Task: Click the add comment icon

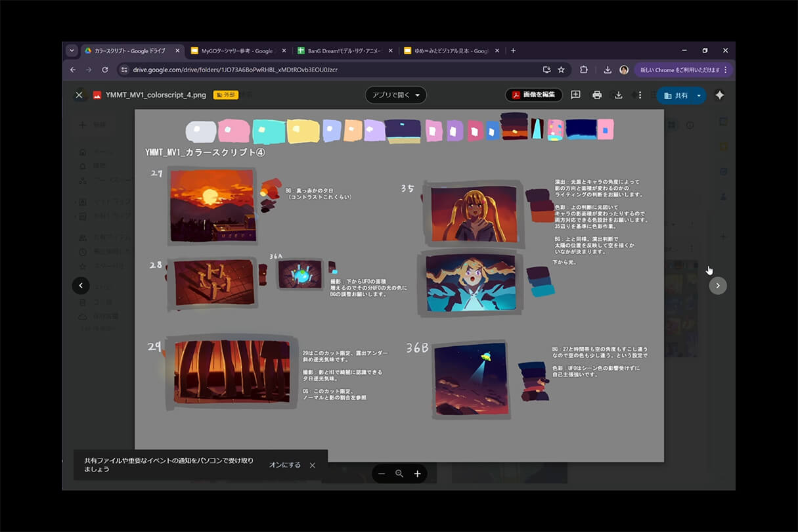Action: click(575, 95)
